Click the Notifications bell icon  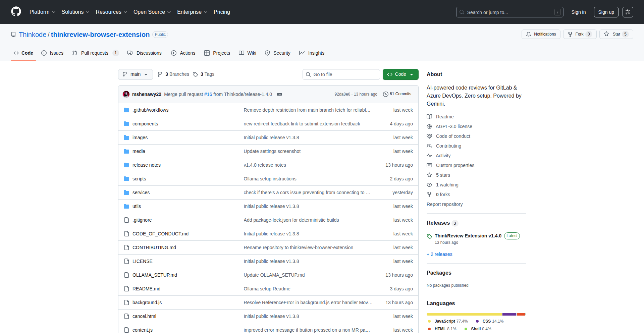click(529, 34)
